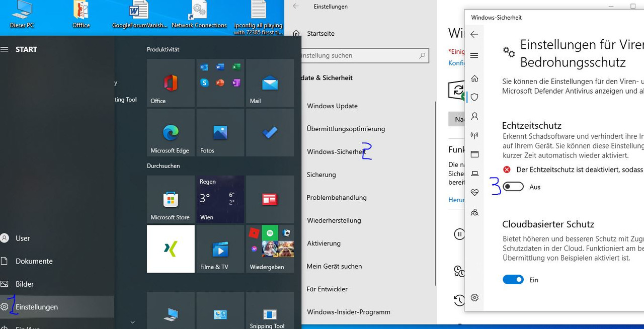Screen dimensions: 644x329
Task: Open the Fotos tile
Action: point(220,133)
